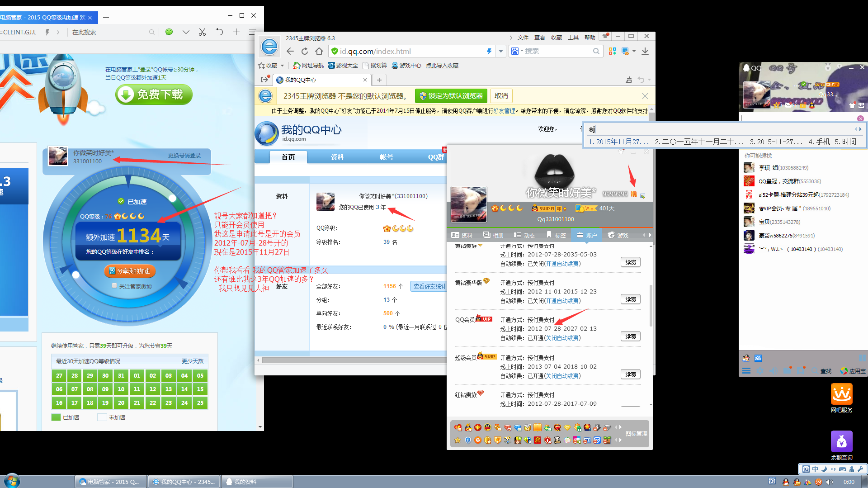Viewport: 868px width, 488px height.
Task: Switch to 游戏 tab in QQ profile
Action: point(618,235)
